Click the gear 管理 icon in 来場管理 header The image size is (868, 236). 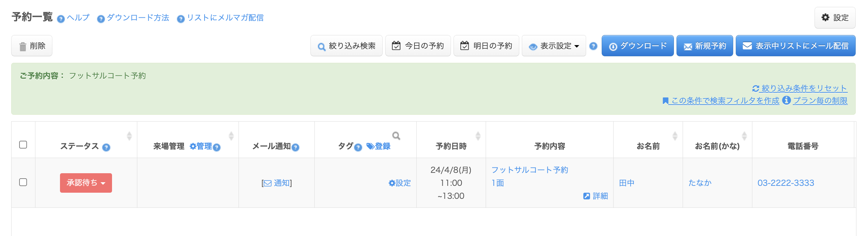pos(193,146)
